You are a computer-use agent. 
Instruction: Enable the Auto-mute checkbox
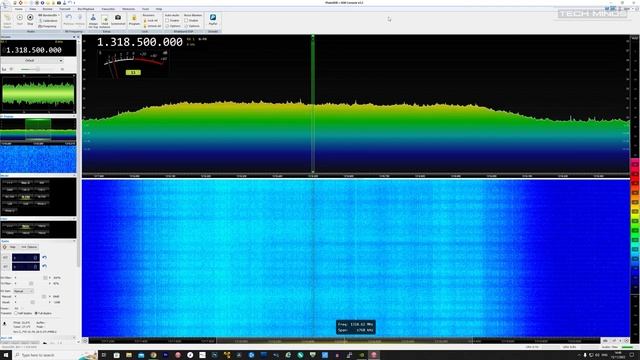[x=167, y=20]
